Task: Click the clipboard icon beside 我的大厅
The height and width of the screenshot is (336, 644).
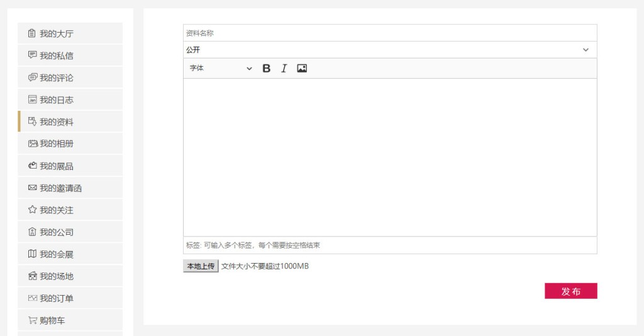Action: pos(32,33)
